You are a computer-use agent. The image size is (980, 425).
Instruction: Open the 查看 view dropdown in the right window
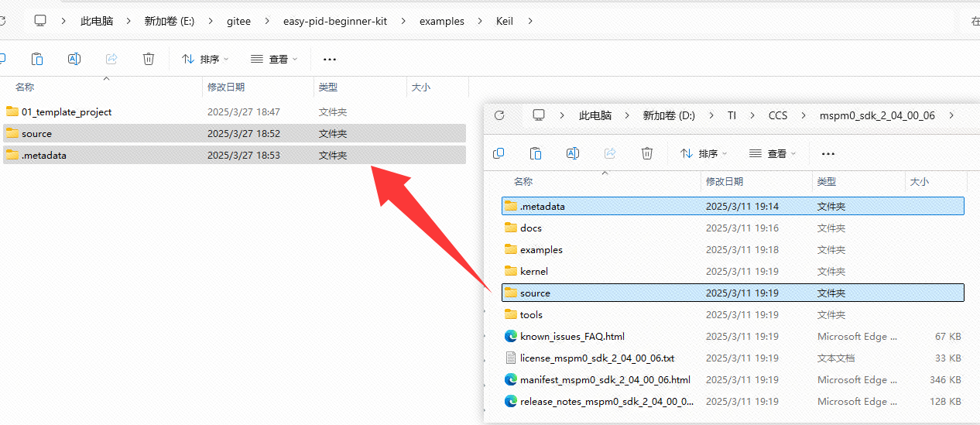(x=773, y=153)
